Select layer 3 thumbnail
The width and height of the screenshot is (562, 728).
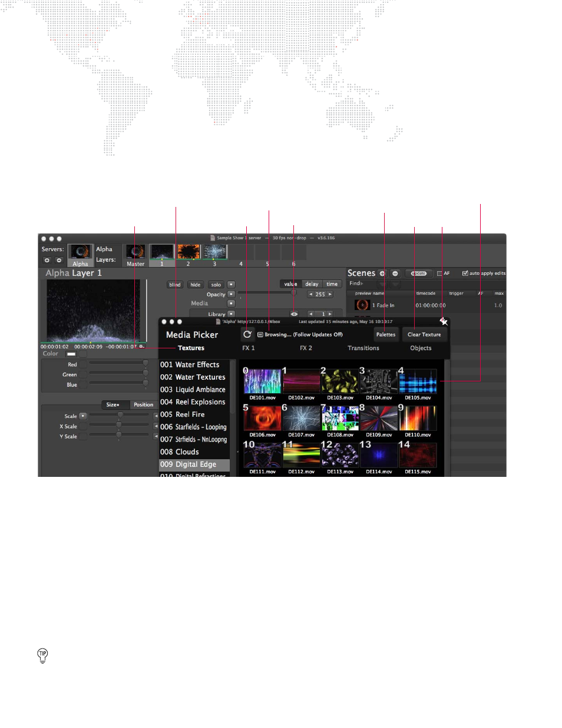tap(214, 252)
